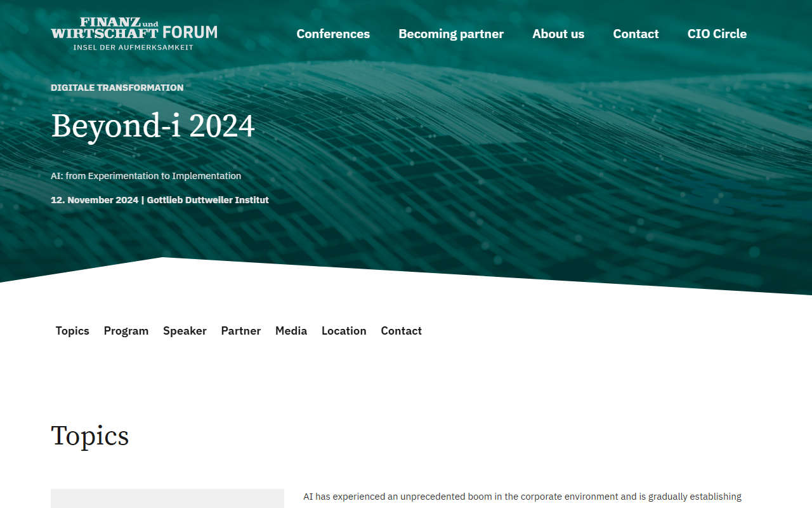Viewport: 812px width, 508px height.
Task: Click the large Topics heading
Action: coord(90,436)
